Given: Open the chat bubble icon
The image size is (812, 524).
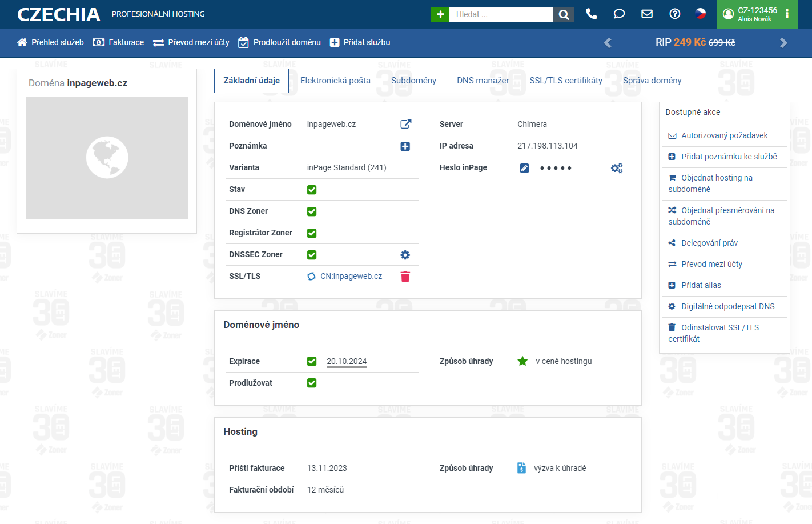Looking at the screenshot, I should click(619, 14).
